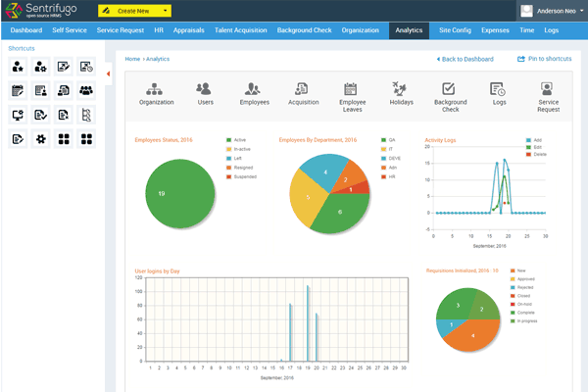Image resolution: width=588 pixels, height=392 pixels.
Task: Open the Acquisition analytics icon
Action: (303, 89)
